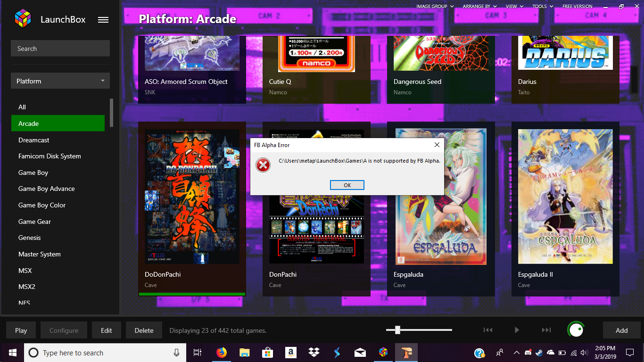Click the taskbar microphone icon
Screen dimensions: 644x362
coord(176,353)
